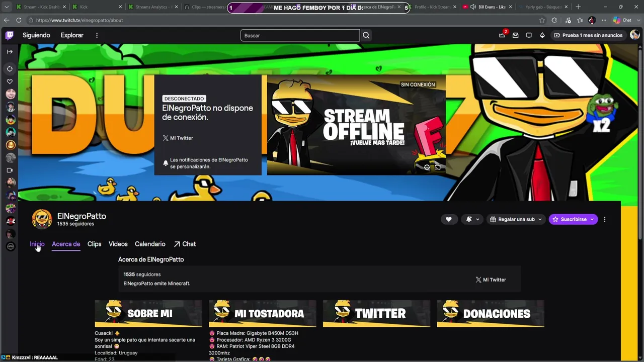The image size is (644, 362).
Task: Reload the page with the refresh icon
Action: [19, 20]
